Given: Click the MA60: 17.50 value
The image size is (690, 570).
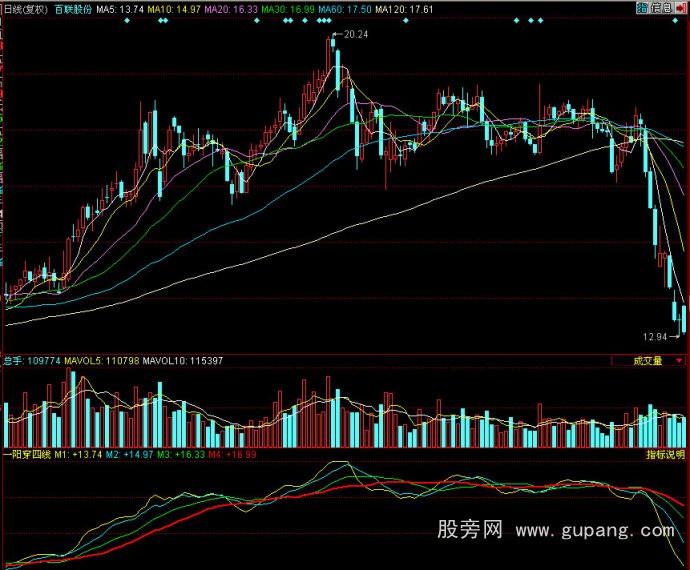Looking at the screenshot, I should [x=345, y=9].
